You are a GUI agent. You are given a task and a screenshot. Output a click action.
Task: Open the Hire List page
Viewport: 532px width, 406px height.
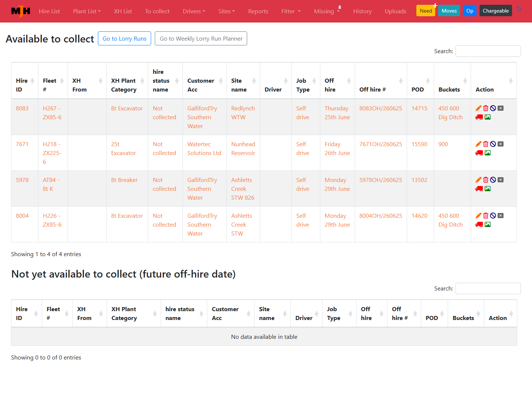[x=49, y=11]
